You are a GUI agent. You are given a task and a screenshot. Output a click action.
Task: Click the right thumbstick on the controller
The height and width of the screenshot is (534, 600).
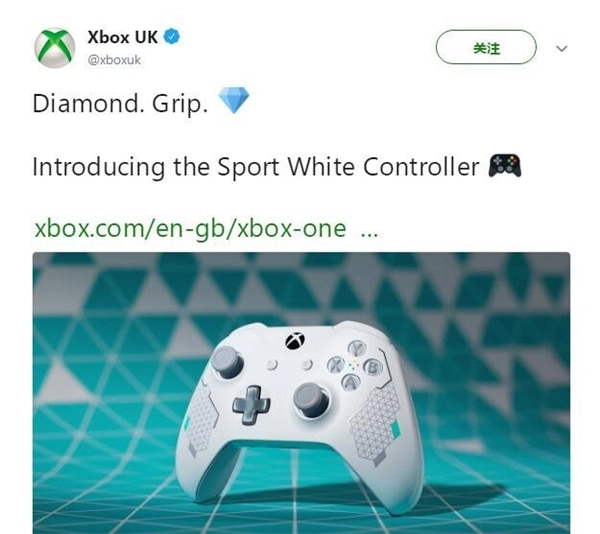coord(311,400)
